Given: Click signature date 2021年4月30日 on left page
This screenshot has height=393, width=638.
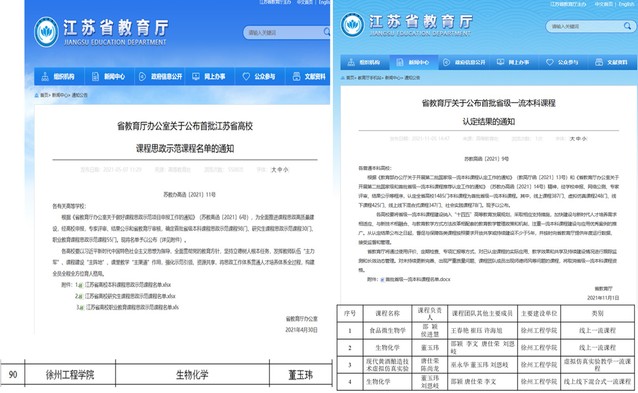Looking at the screenshot, I should (301, 330).
